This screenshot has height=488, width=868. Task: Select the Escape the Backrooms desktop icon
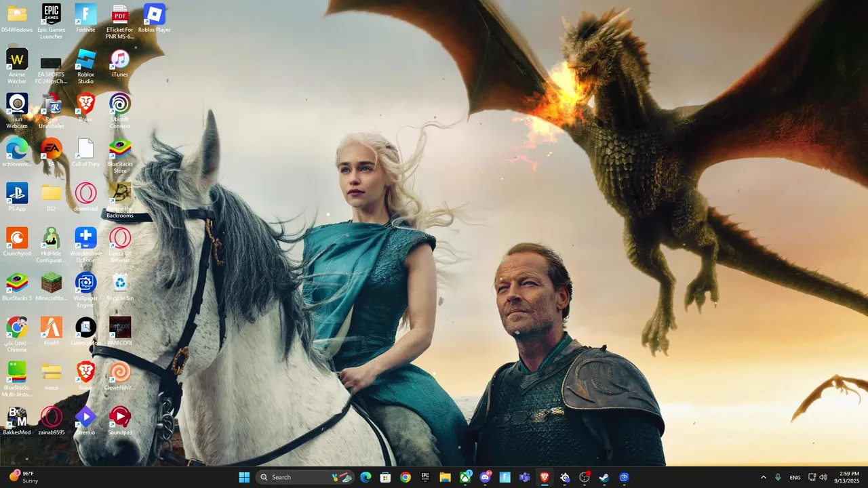[119, 200]
